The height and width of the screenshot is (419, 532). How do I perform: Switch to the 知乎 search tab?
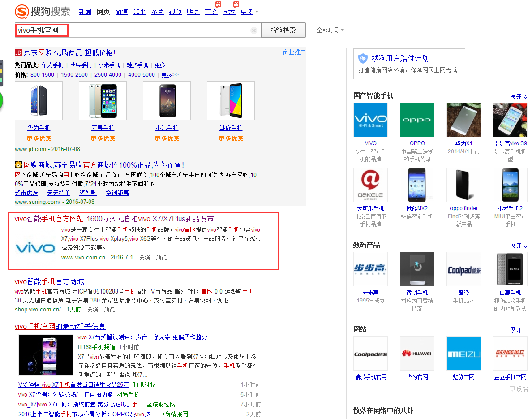pyautogui.click(x=139, y=12)
